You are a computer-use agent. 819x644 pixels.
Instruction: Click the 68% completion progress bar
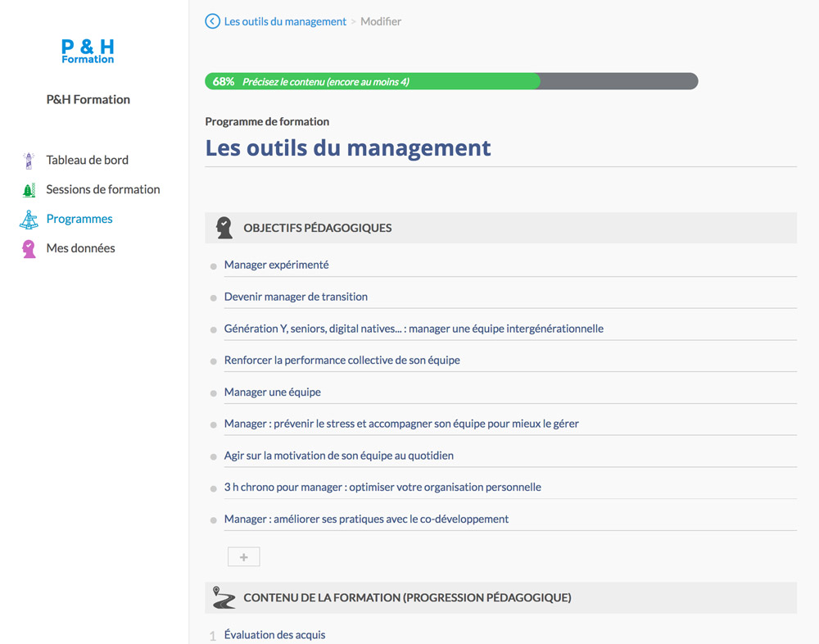pos(450,81)
